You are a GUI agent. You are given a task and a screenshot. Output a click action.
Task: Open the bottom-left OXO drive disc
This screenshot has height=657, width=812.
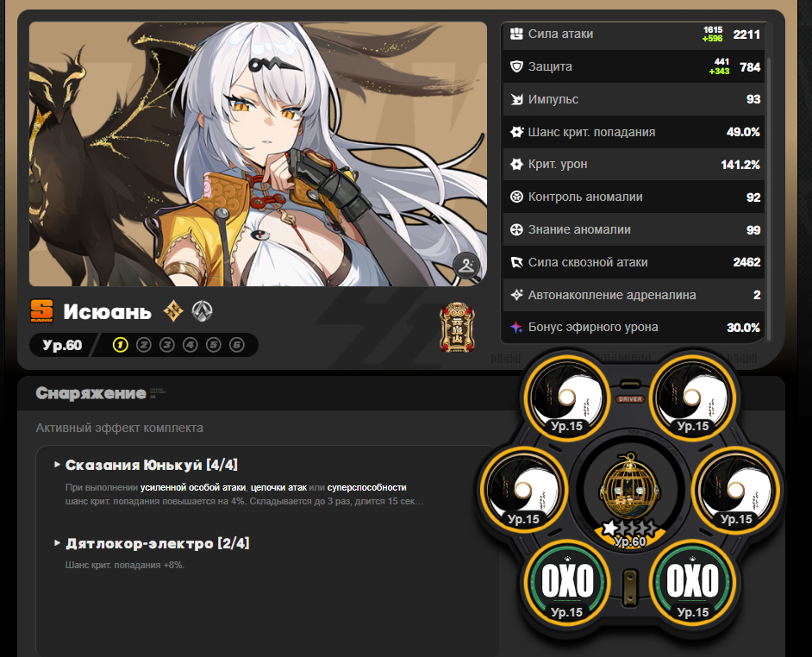567,583
